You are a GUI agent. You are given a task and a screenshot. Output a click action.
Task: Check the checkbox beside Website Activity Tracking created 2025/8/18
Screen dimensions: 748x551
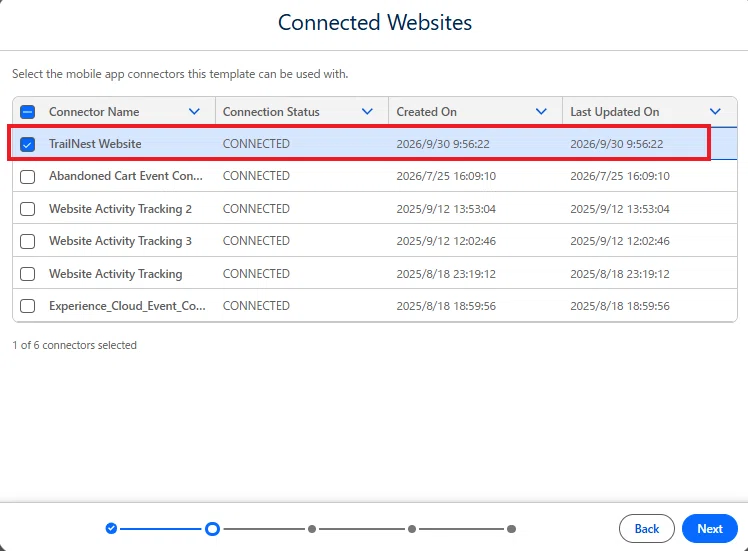[x=28, y=274]
